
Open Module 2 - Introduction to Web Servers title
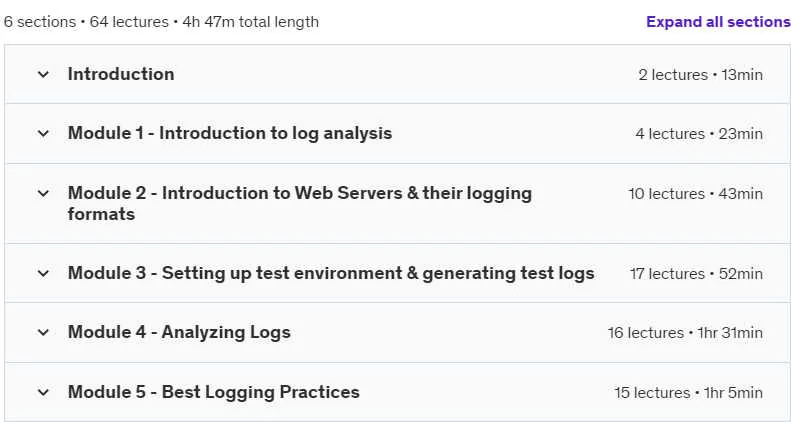pyautogui.click(x=300, y=203)
